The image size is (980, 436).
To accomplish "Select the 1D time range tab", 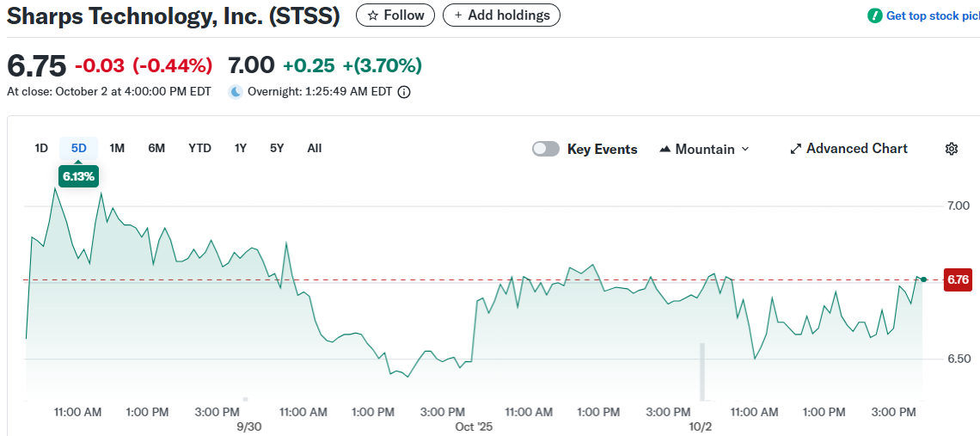I will tap(41, 148).
